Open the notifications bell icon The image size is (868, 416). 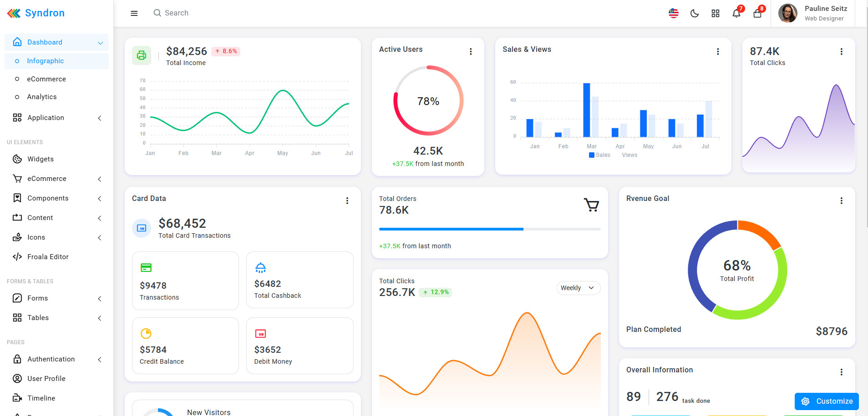736,13
